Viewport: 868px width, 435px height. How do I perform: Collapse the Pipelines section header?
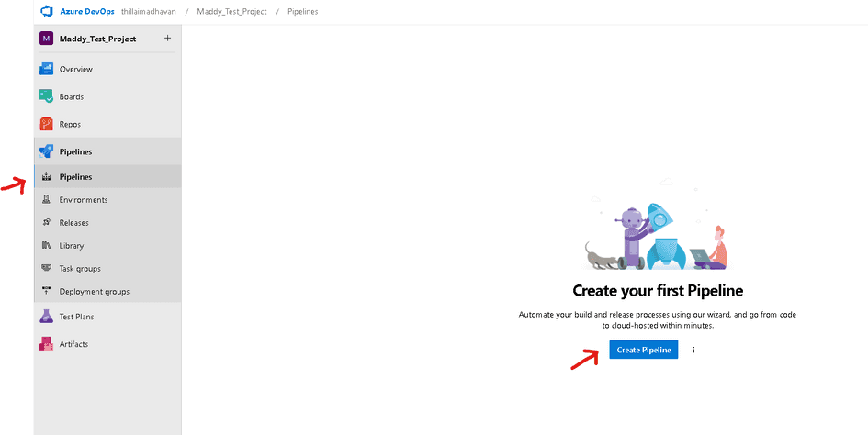tap(75, 151)
